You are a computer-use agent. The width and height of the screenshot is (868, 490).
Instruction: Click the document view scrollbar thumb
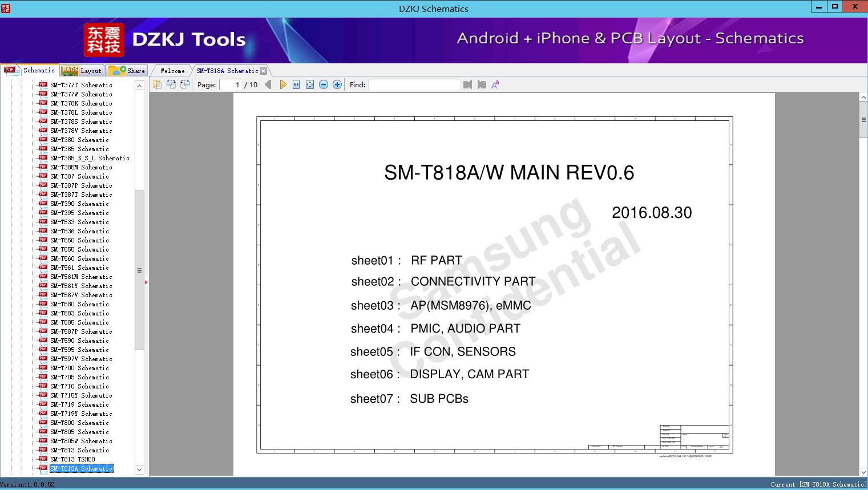pyautogui.click(x=863, y=120)
